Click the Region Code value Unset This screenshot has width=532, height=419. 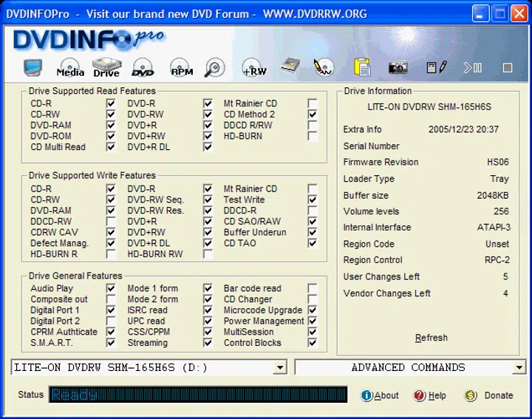click(x=497, y=244)
